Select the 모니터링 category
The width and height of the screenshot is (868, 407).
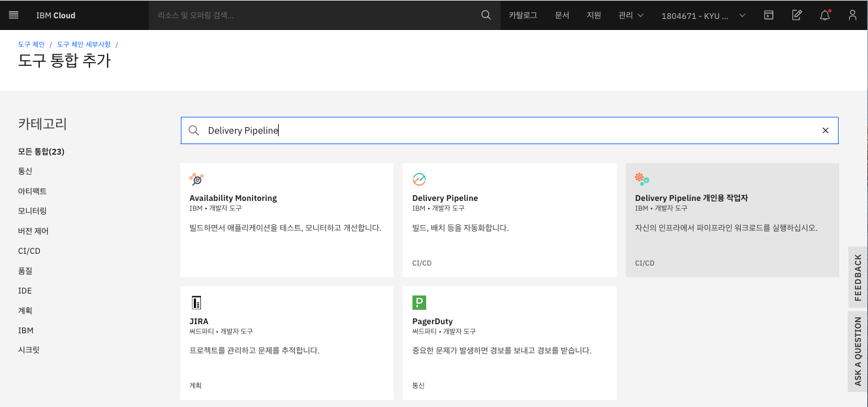pos(33,211)
